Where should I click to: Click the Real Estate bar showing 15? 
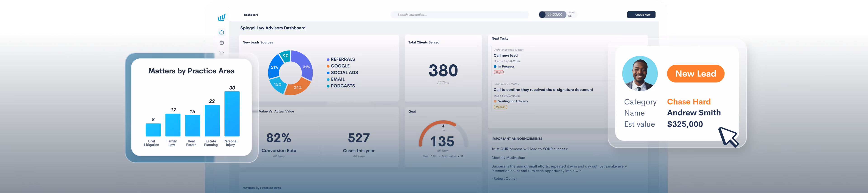coord(192,125)
